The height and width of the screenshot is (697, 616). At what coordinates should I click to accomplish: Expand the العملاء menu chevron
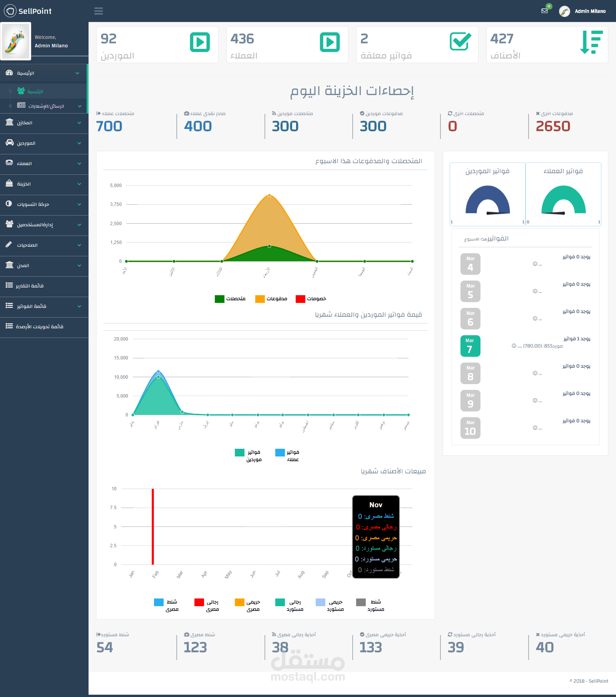79,164
